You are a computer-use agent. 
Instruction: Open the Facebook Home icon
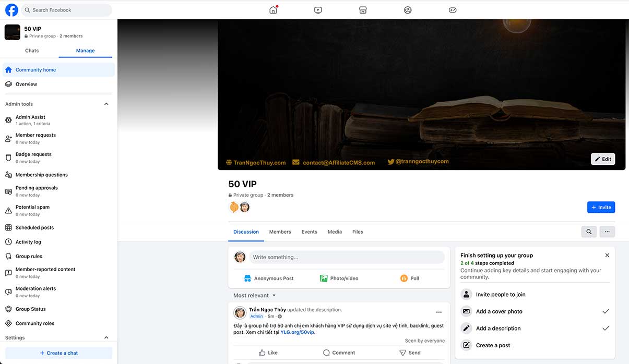pos(273,10)
